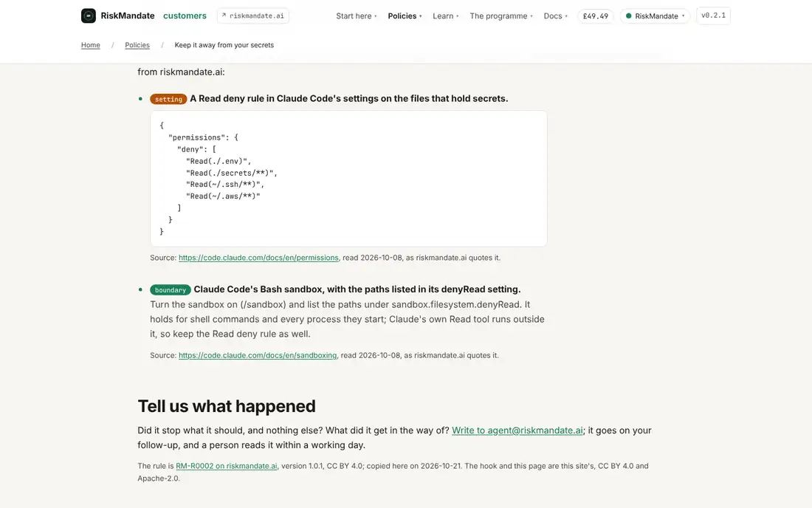
Task: Open The programme dropdown
Action: coord(501,16)
